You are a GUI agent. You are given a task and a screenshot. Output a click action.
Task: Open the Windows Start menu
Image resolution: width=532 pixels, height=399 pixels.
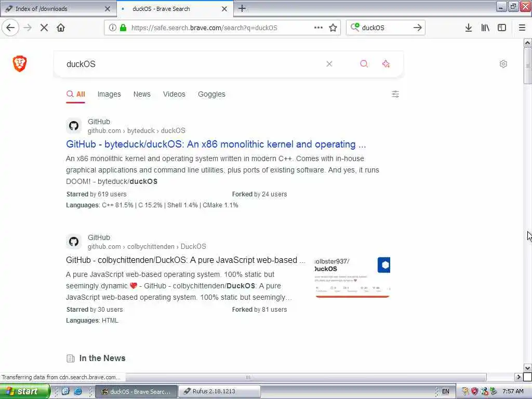click(24, 391)
